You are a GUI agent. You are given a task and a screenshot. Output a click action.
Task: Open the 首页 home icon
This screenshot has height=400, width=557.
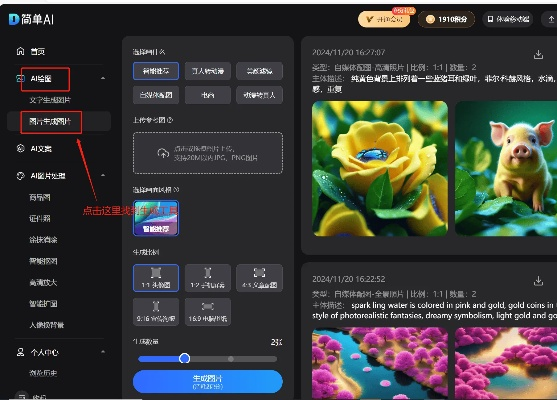click(21, 51)
